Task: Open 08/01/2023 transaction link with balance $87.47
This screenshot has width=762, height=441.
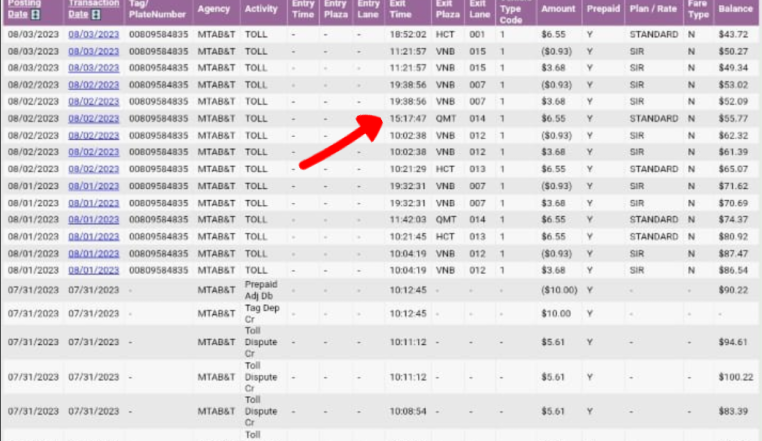Action: 93,254
